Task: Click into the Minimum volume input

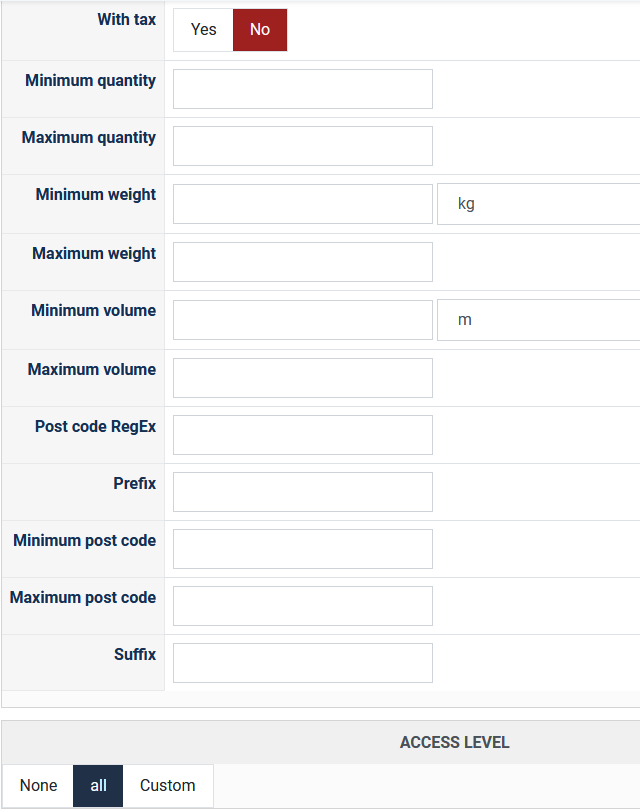Action: pos(302,320)
